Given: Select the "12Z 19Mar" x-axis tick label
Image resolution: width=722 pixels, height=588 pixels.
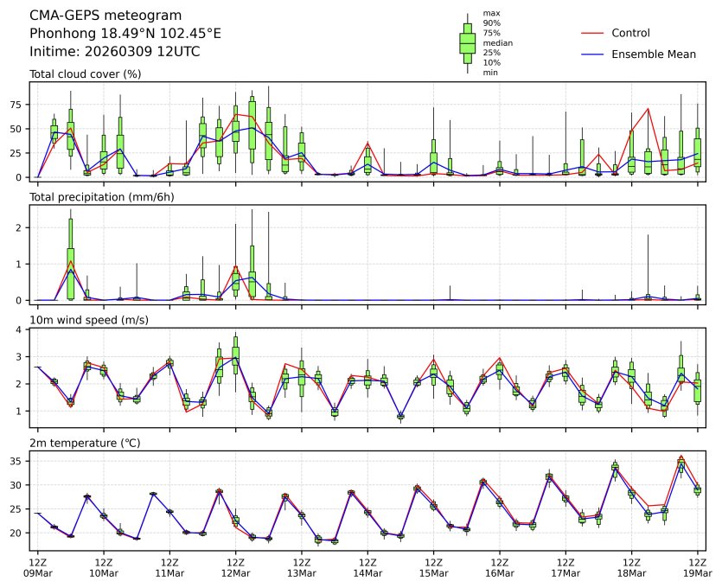Looking at the screenshot, I should pyautogui.click(x=697, y=567).
